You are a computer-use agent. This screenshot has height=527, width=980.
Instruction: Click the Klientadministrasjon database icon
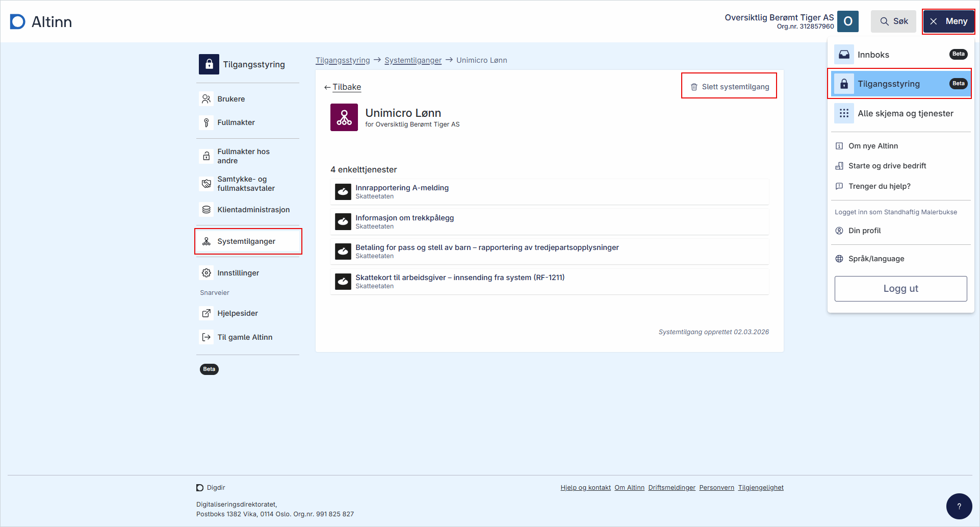pos(207,210)
